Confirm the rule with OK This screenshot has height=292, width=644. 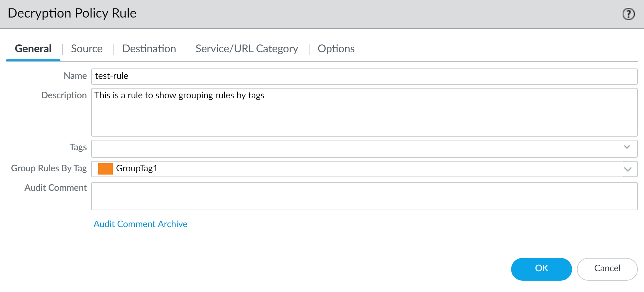coord(541,269)
